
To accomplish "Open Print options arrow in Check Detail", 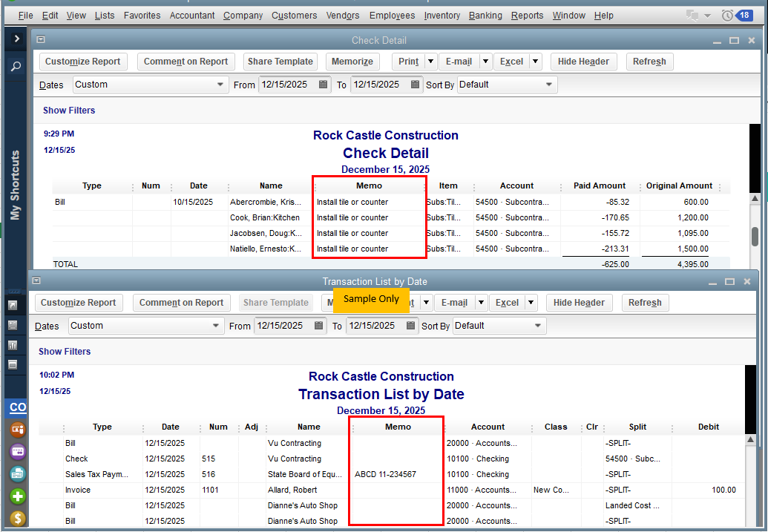I will coord(430,62).
